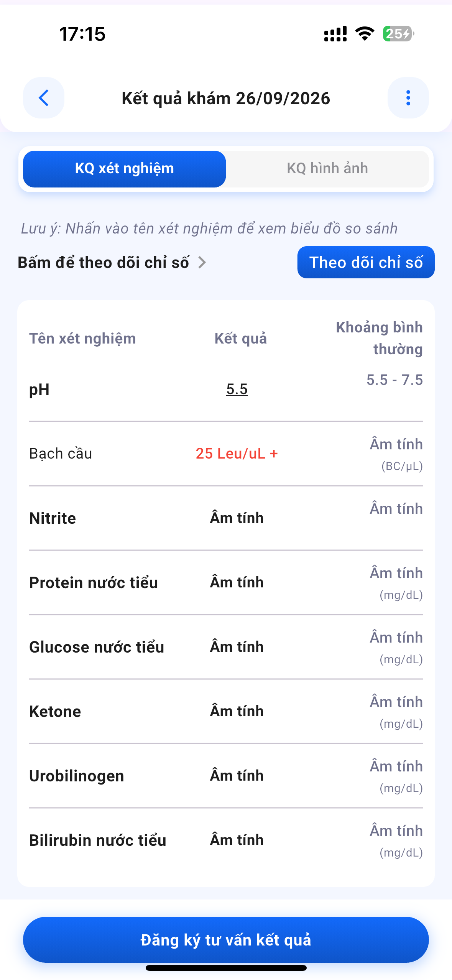Open the pH test comparison chart
452x980 pixels.
(39, 390)
